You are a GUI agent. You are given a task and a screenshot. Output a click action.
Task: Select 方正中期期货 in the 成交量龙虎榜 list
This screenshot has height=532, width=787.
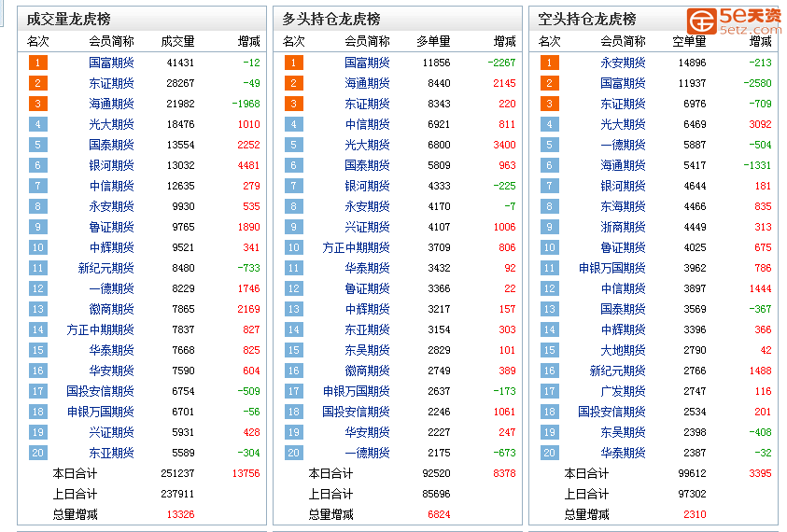coord(100,329)
